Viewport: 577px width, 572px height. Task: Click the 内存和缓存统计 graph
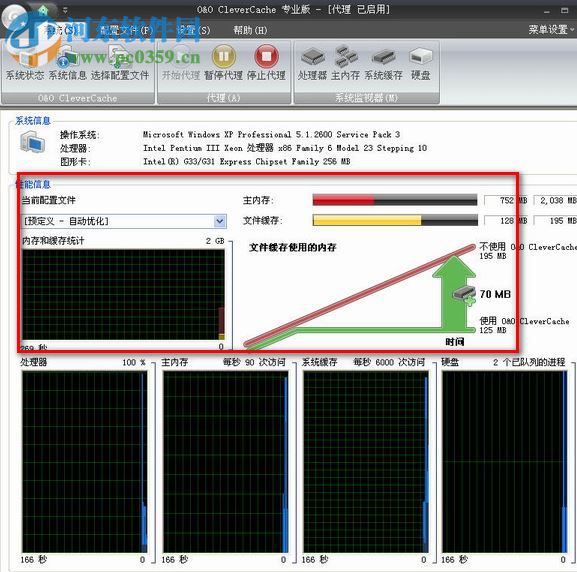click(123, 294)
